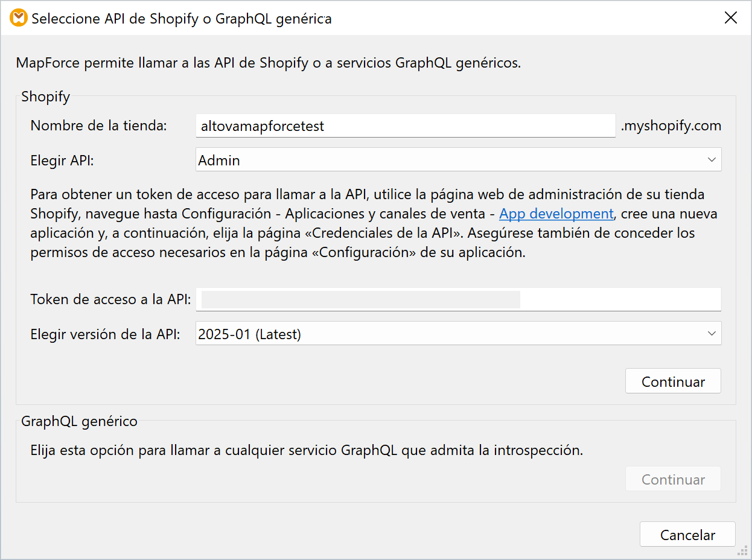Click the Elegir API label
752x560 pixels.
click(63, 160)
